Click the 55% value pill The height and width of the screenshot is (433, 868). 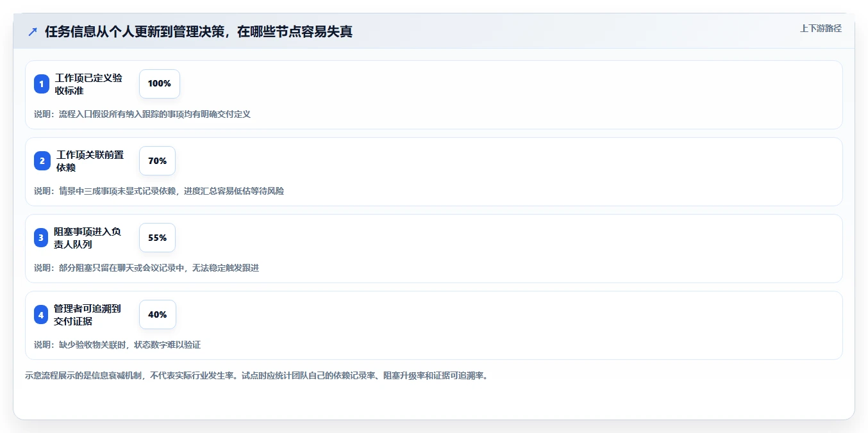pyautogui.click(x=157, y=238)
